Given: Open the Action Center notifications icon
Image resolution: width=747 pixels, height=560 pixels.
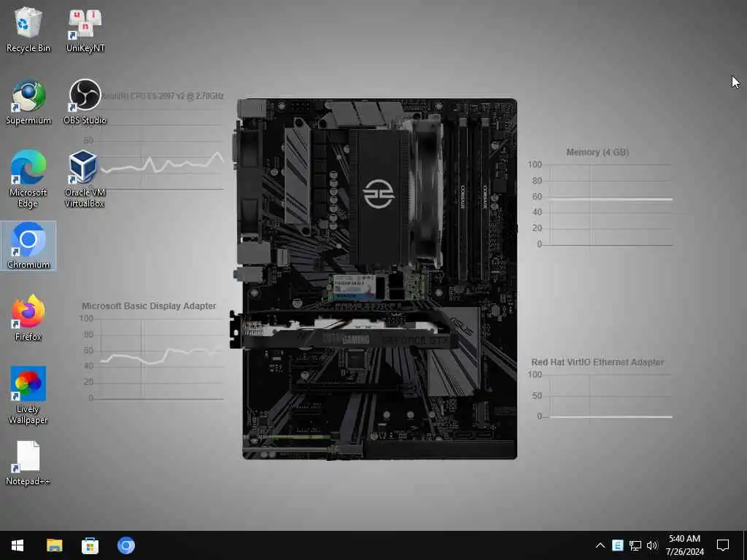Looking at the screenshot, I should [723, 545].
